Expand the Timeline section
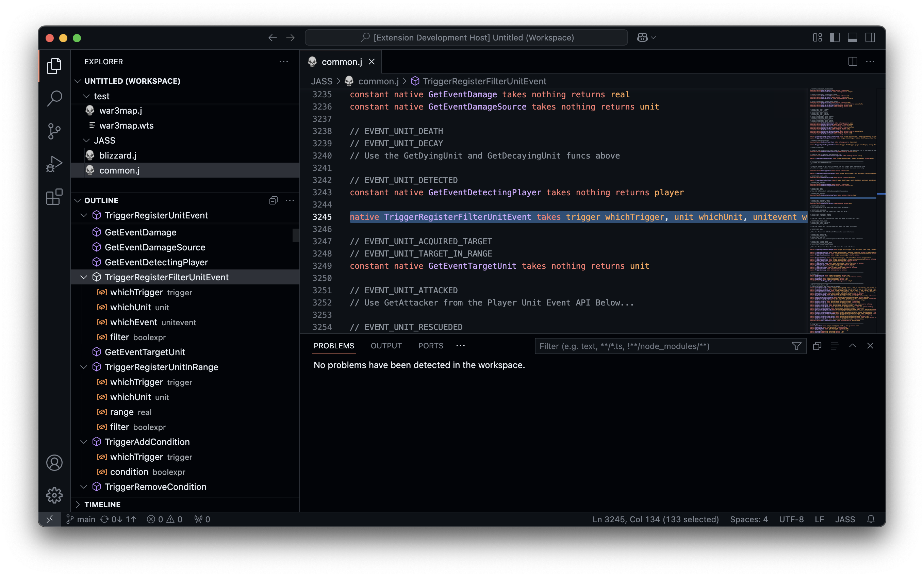 (102, 505)
